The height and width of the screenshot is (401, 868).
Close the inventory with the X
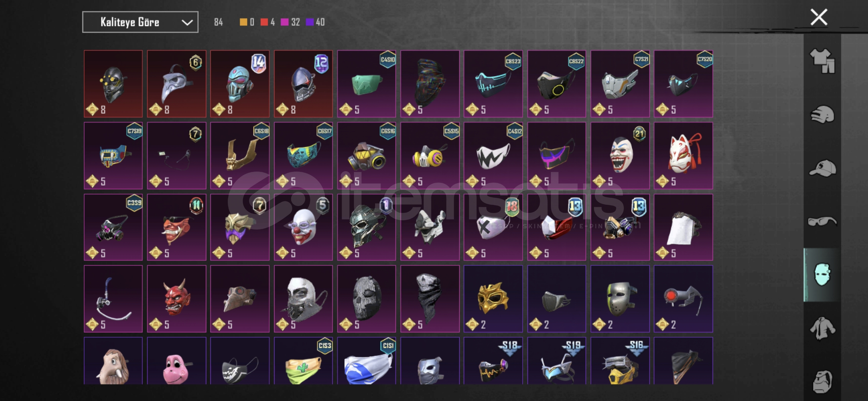point(819,17)
